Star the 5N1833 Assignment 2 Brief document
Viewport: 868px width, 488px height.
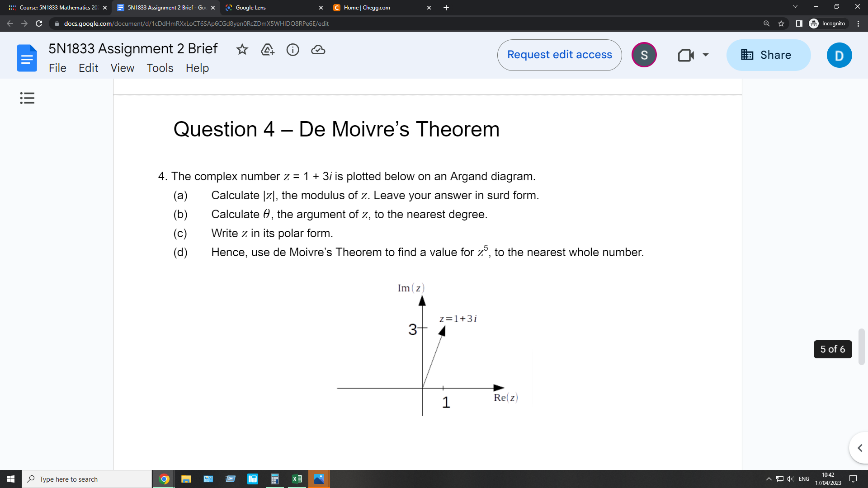pos(242,50)
